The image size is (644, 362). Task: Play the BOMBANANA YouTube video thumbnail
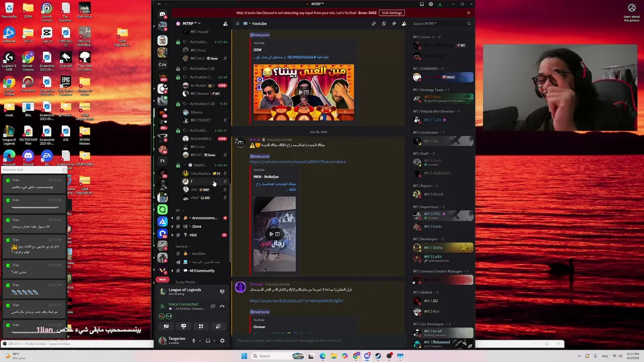pyautogui.click(x=303, y=93)
